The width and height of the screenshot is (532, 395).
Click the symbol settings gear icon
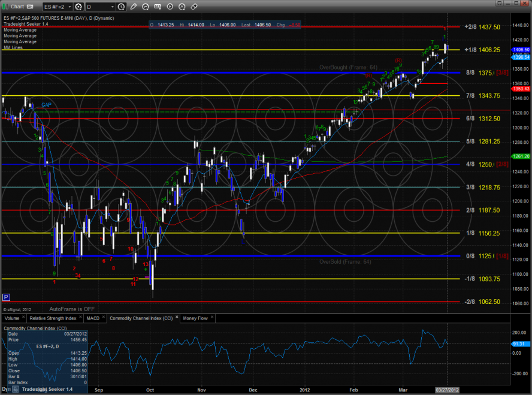[x=78, y=7]
